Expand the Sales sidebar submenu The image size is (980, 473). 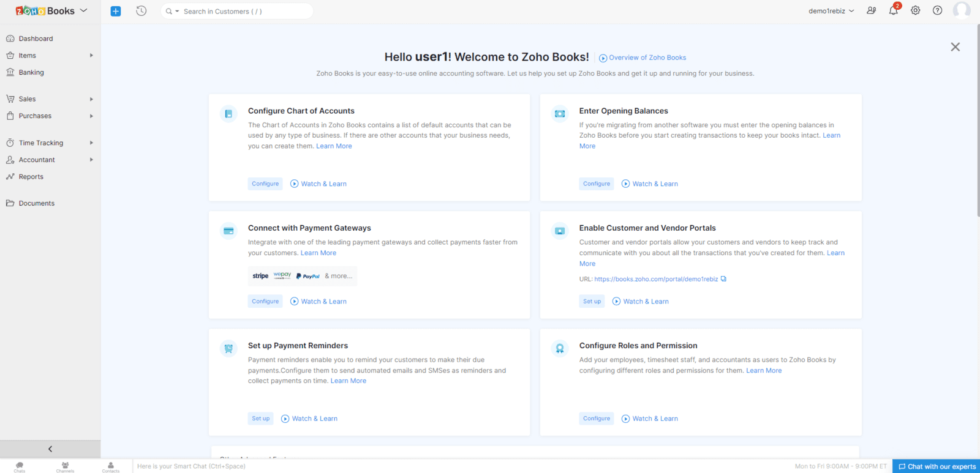pos(91,99)
